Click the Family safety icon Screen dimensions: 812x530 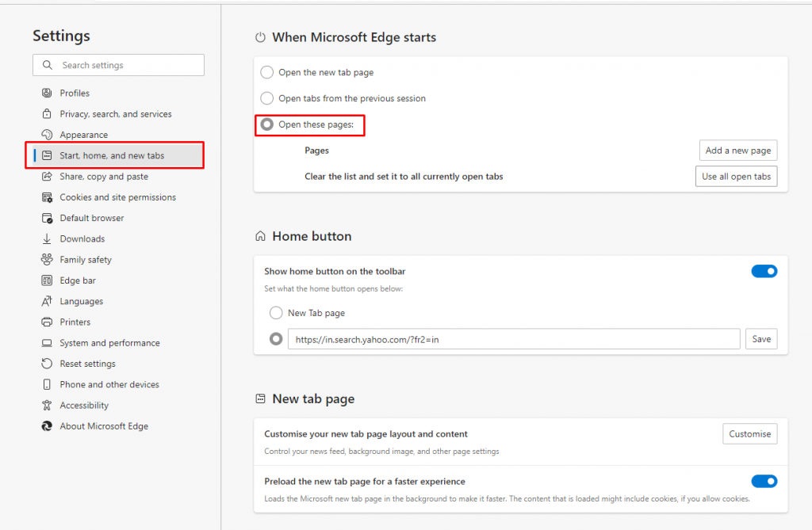point(47,259)
